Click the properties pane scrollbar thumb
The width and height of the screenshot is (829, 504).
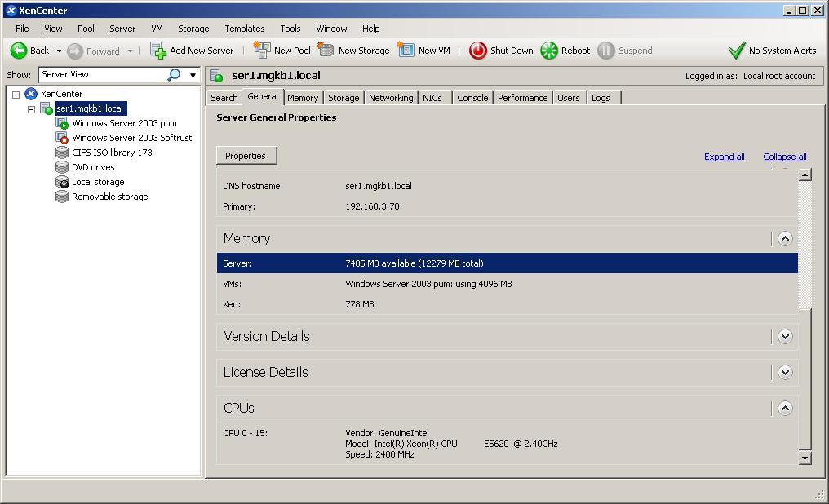pos(805,378)
